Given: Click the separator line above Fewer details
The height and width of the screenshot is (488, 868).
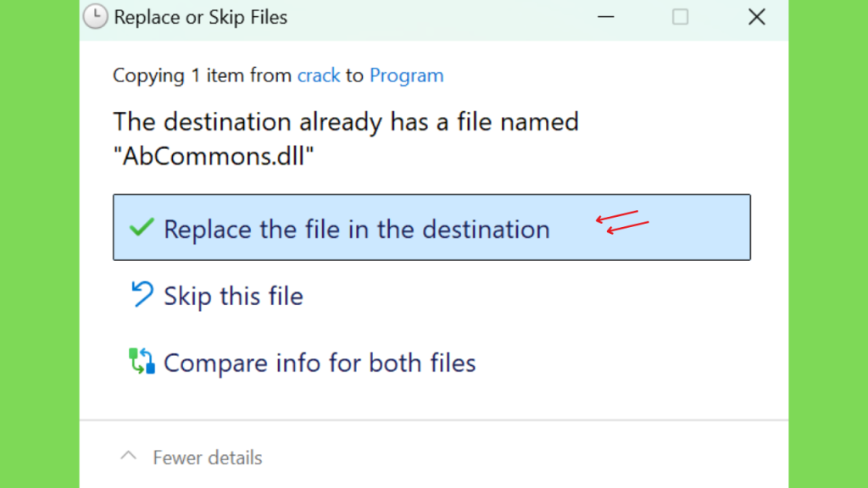Looking at the screenshot, I should coord(434,420).
